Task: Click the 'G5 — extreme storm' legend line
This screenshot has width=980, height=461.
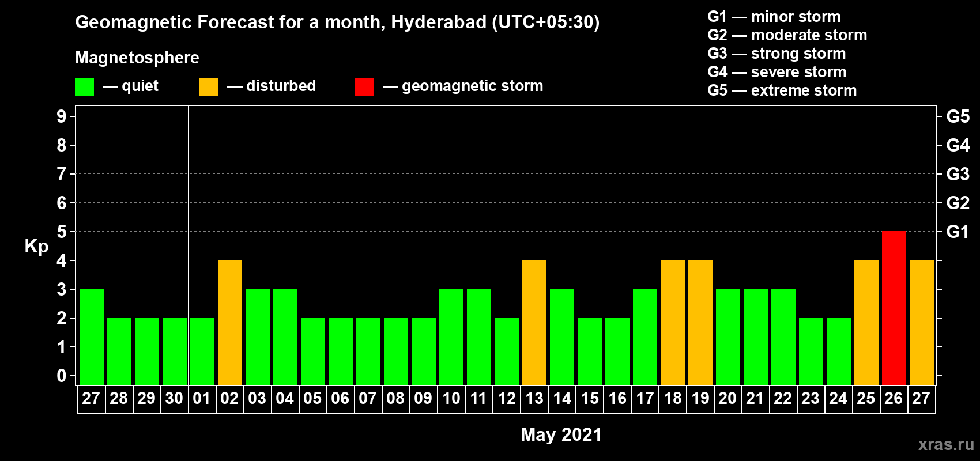Action: (782, 90)
